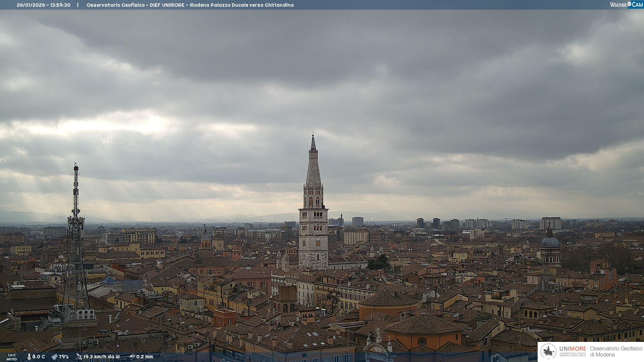
Task: Click the 79% humidity reading
Action: click(64, 357)
